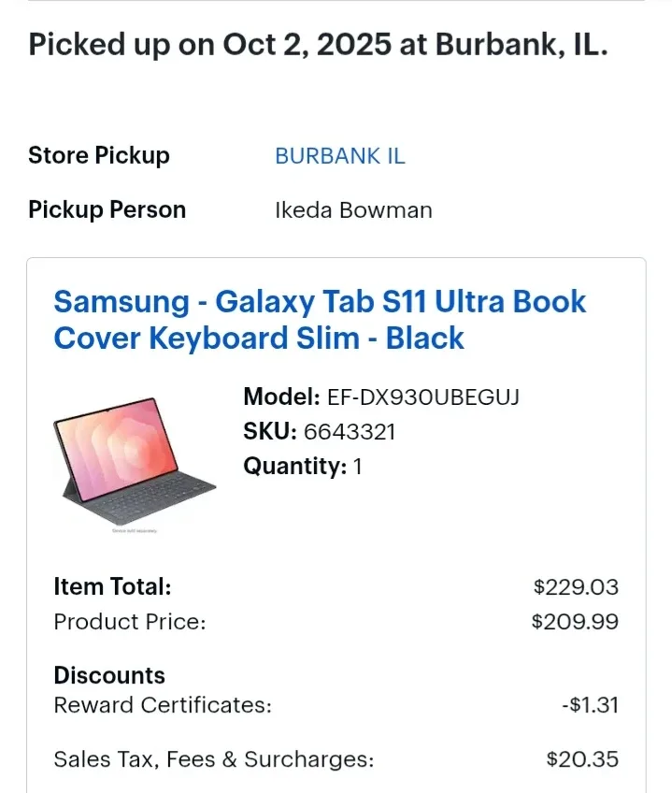The width and height of the screenshot is (672, 793).
Task: Click the Store Pickup label
Action: [98, 155]
